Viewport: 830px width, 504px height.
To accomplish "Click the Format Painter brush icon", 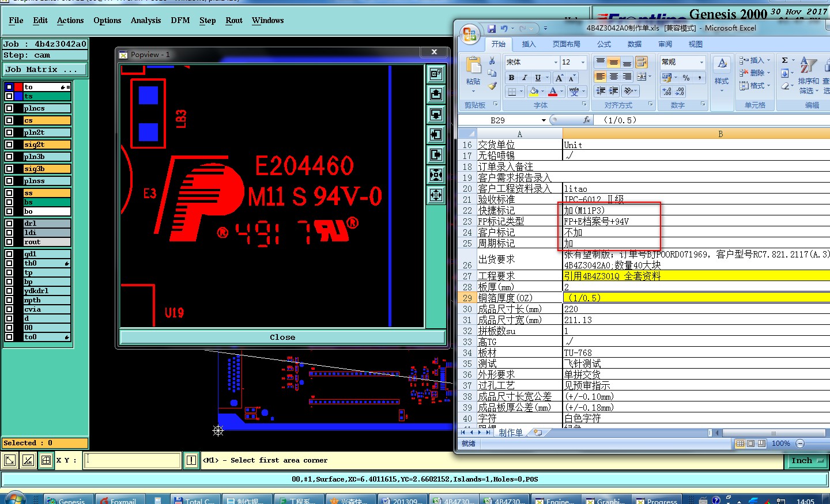I will click(492, 86).
